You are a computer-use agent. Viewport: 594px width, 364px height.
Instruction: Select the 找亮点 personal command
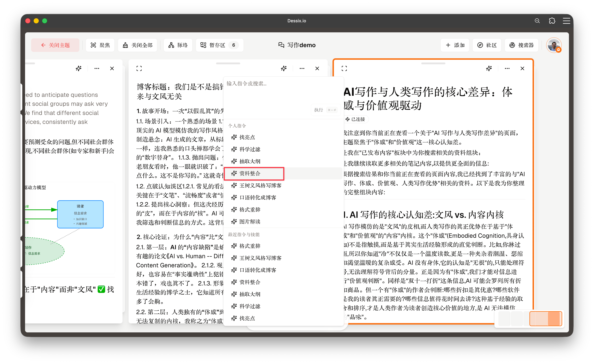tap(247, 137)
